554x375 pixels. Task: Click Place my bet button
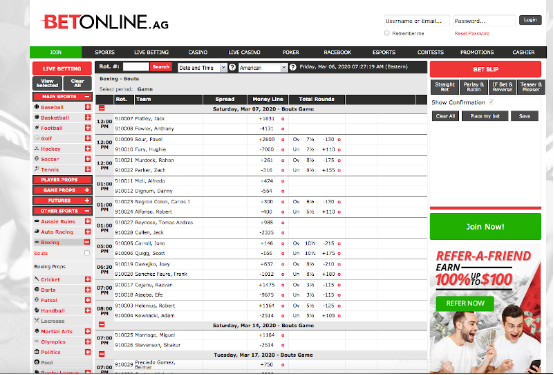point(485,116)
